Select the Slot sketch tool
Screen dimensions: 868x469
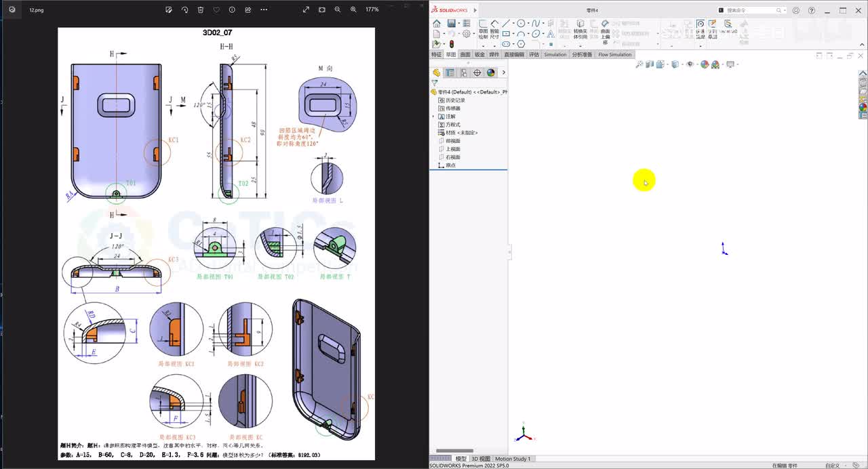506,43
